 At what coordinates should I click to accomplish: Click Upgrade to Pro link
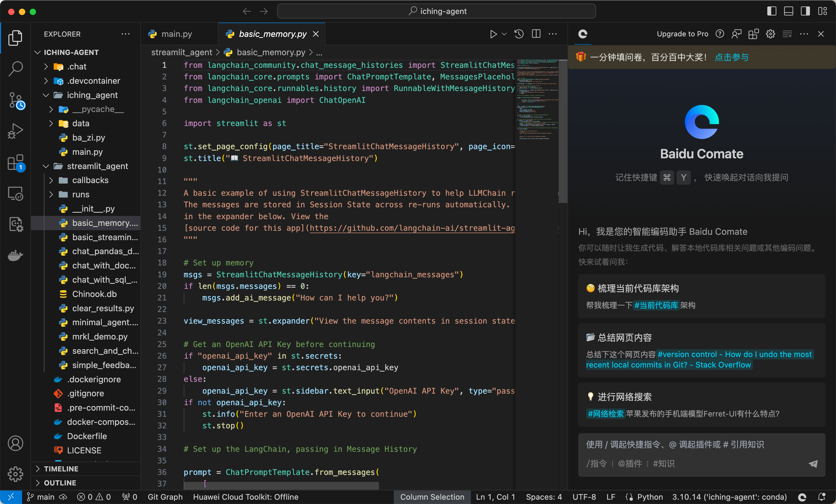682,34
